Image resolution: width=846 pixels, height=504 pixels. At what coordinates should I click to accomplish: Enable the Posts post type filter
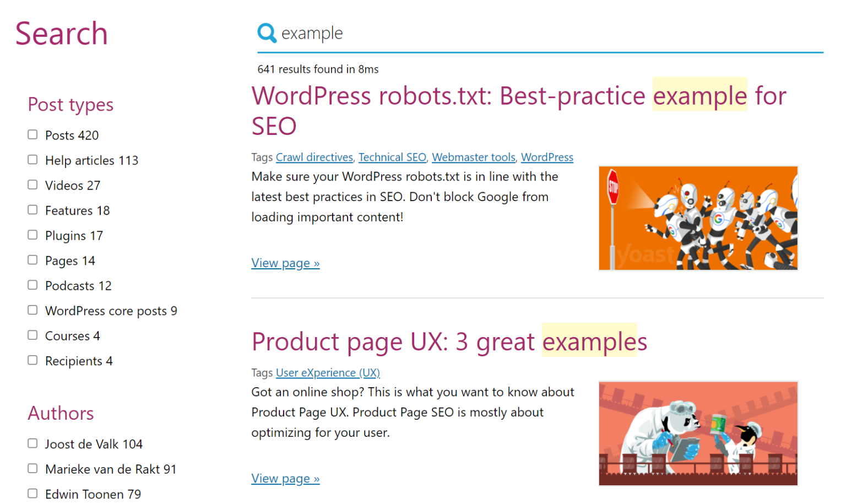pyautogui.click(x=32, y=134)
